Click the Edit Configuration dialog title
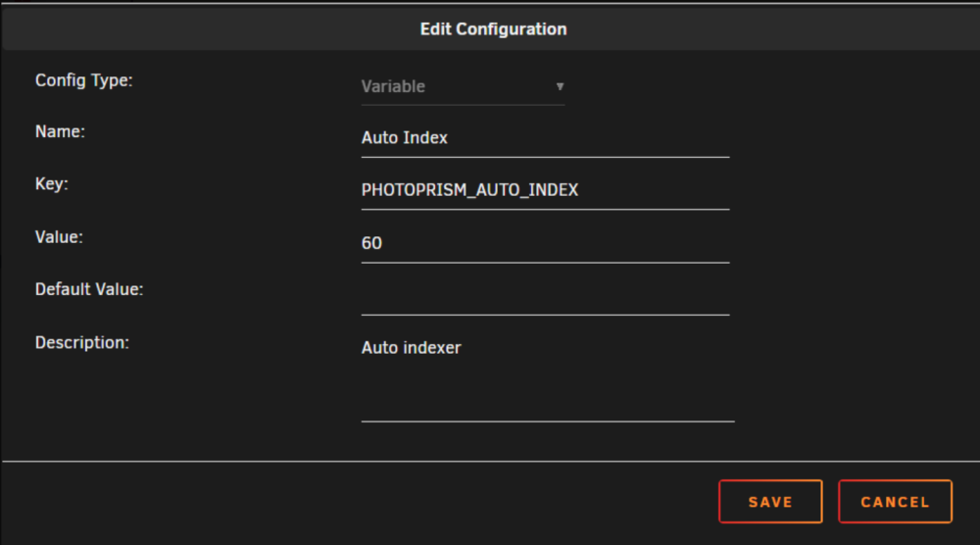The image size is (980, 545). [x=493, y=29]
